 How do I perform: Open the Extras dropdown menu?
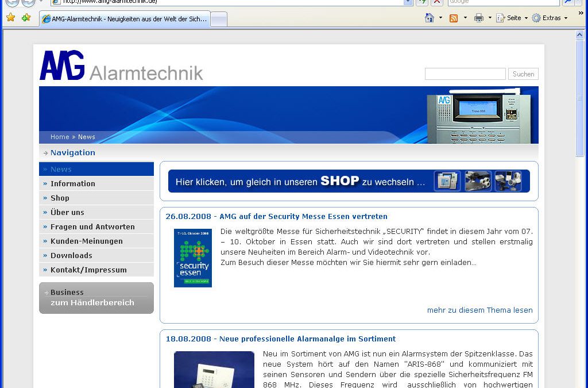point(550,18)
